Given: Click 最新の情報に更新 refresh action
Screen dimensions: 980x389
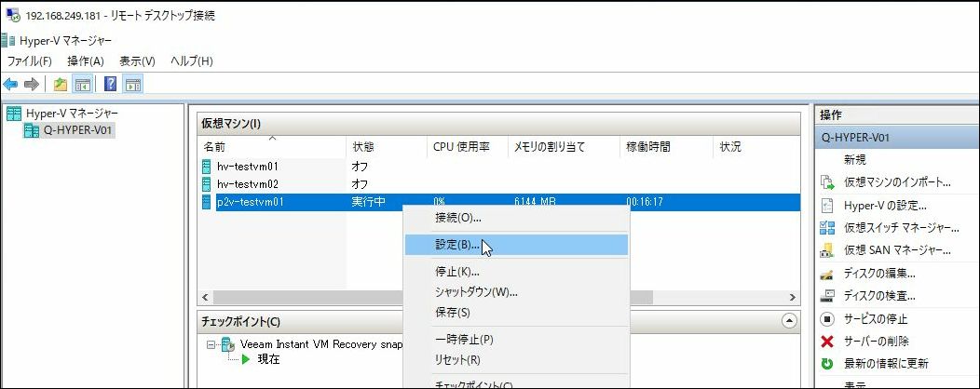Looking at the screenshot, I should tap(886, 364).
